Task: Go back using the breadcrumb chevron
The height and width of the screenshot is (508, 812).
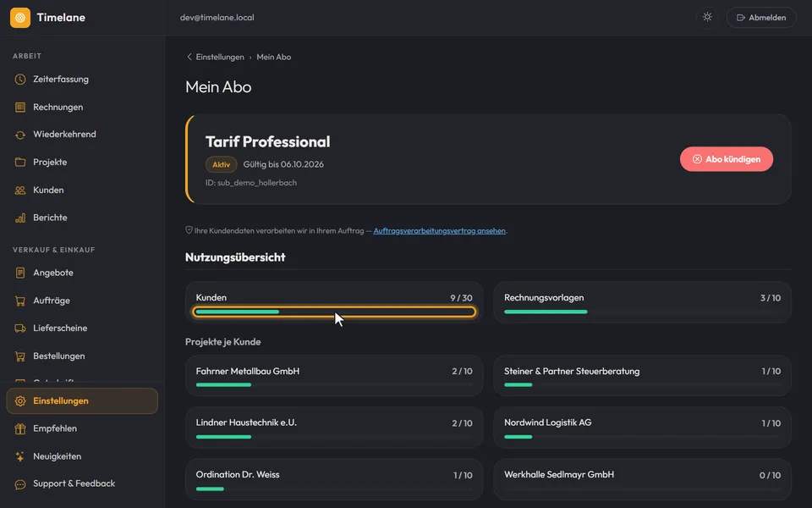Action: [189, 57]
